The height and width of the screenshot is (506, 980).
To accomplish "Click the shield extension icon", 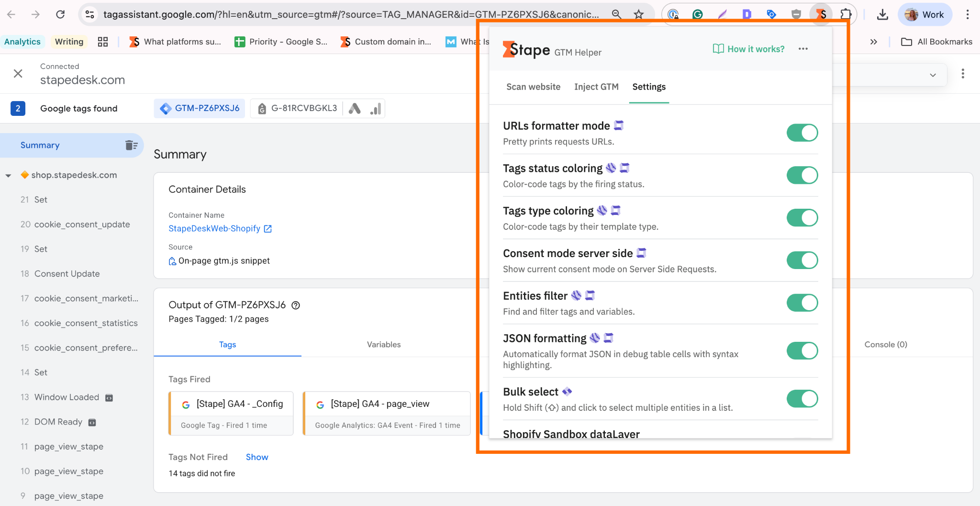I will tap(796, 14).
